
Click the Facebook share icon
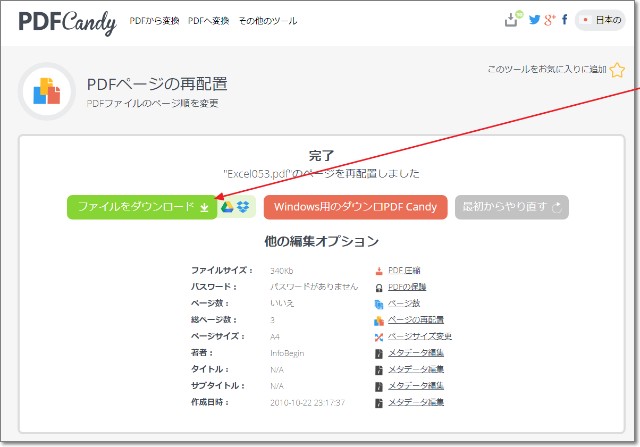[x=565, y=19]
